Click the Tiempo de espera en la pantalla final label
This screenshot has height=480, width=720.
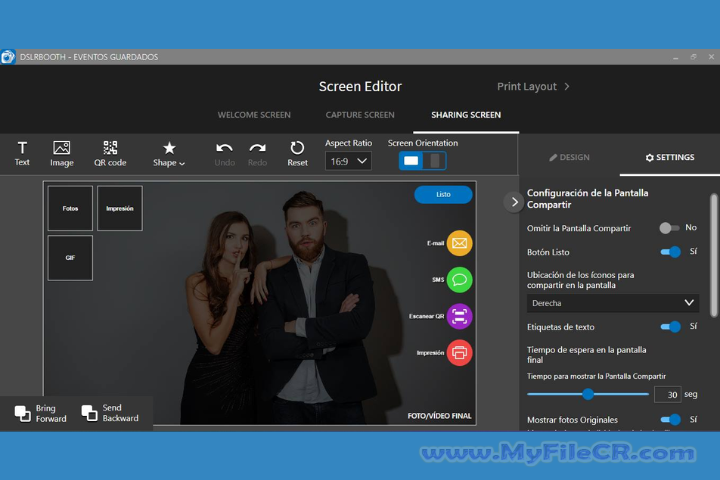[586, 355]
